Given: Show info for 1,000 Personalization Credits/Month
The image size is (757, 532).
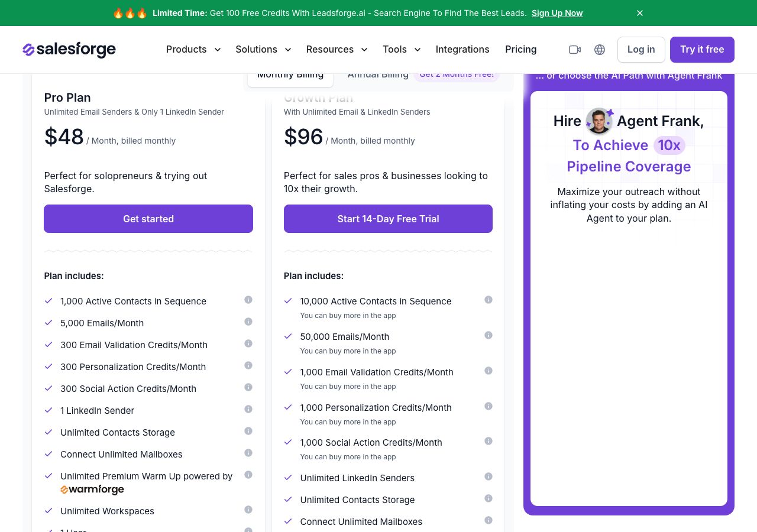Looking at the screenshot, I should pos(489,406).
